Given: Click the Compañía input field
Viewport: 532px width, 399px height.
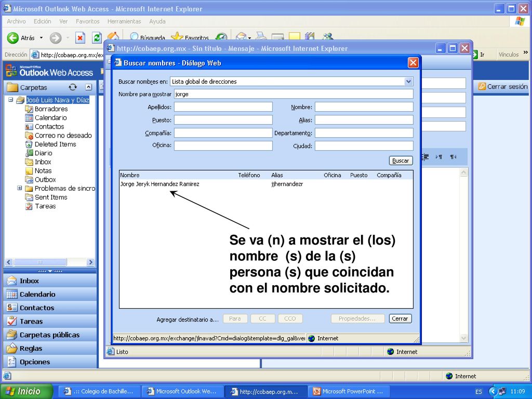Looking at the screenshot, I should [223, 132].
